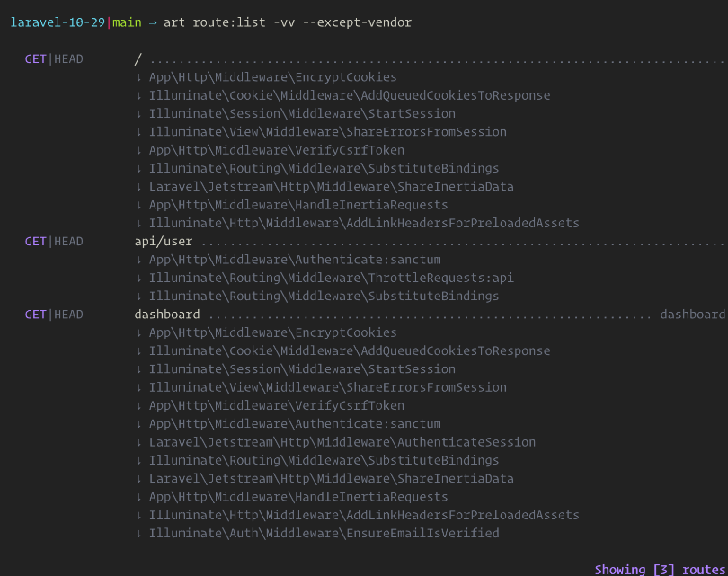Click the 'ThrottleRequests:api' middleware line
The height and width of the screenshot is (576, 728).
(331, 278)
